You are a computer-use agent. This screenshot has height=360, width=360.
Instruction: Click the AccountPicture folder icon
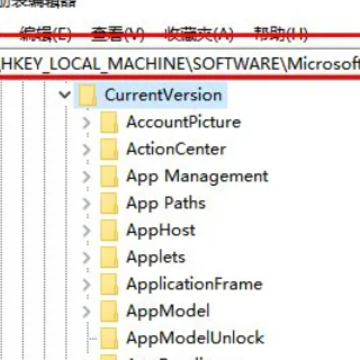[109, 122]
